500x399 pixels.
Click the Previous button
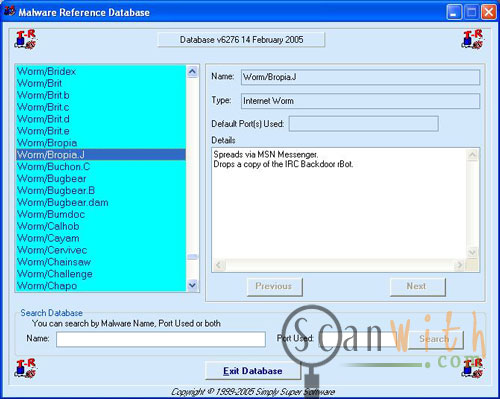[275, 287]
